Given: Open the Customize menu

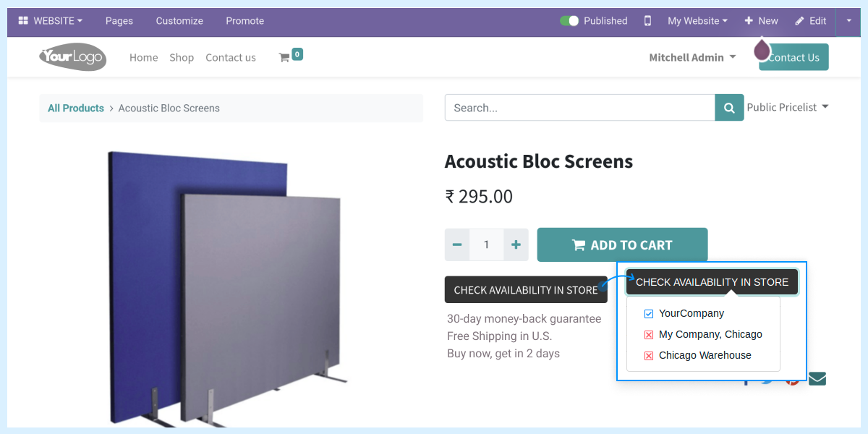Looking at the screenshot, I should (179, 21).
